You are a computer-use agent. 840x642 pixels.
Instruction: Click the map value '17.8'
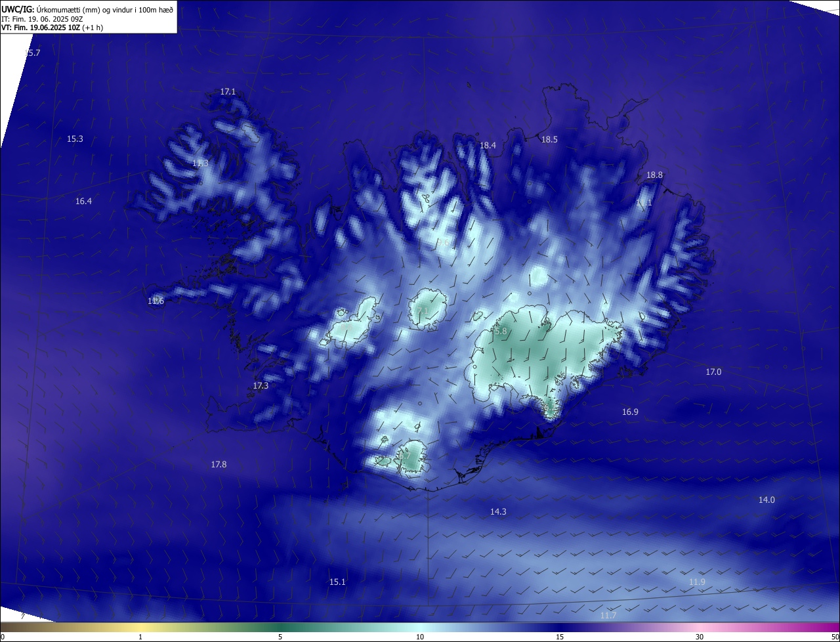[x=219, y=465]
